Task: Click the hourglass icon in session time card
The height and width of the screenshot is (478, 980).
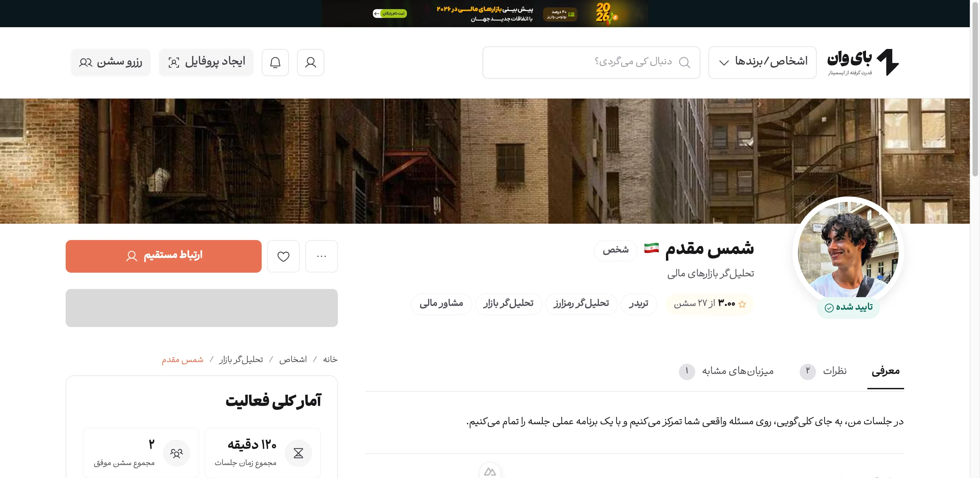Action: (298, 453)
